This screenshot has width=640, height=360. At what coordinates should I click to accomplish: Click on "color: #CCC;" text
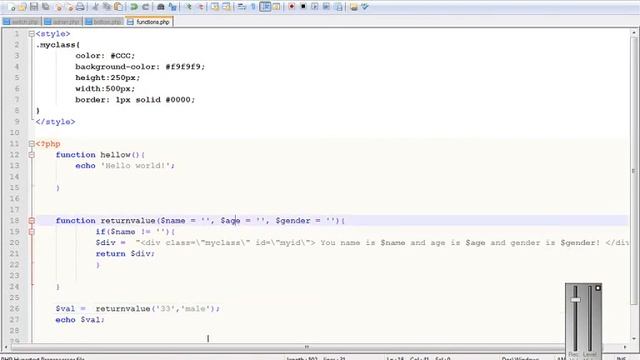(x=105, y=56)
